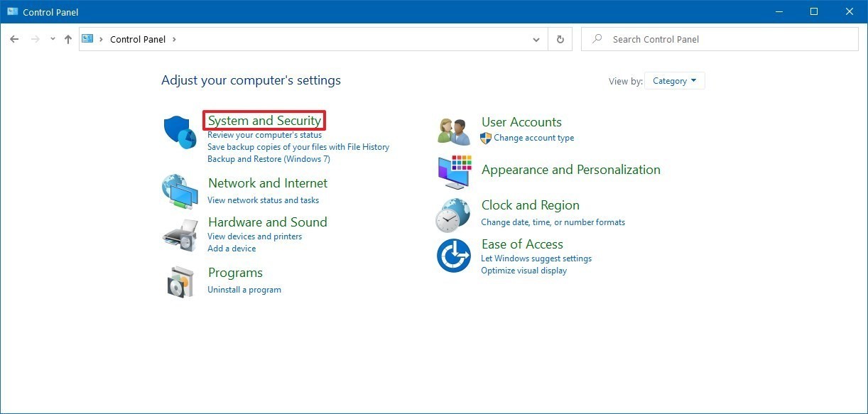Go up one folder level
868x414 pixels.
pos(68,40)
